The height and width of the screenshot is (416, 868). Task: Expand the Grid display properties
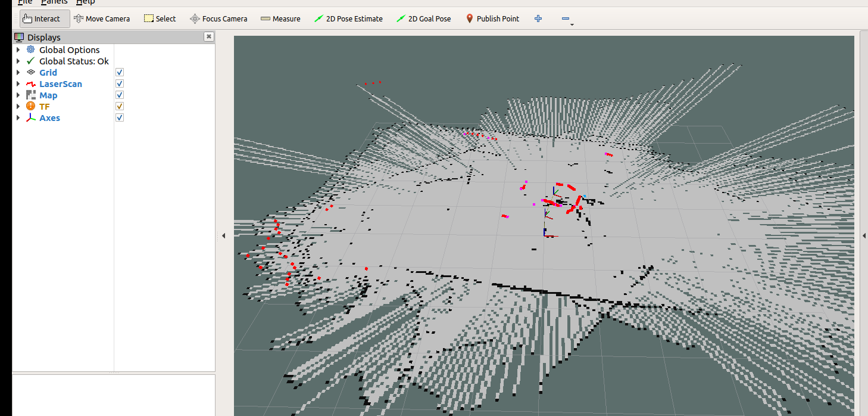[x=18, y=73]
